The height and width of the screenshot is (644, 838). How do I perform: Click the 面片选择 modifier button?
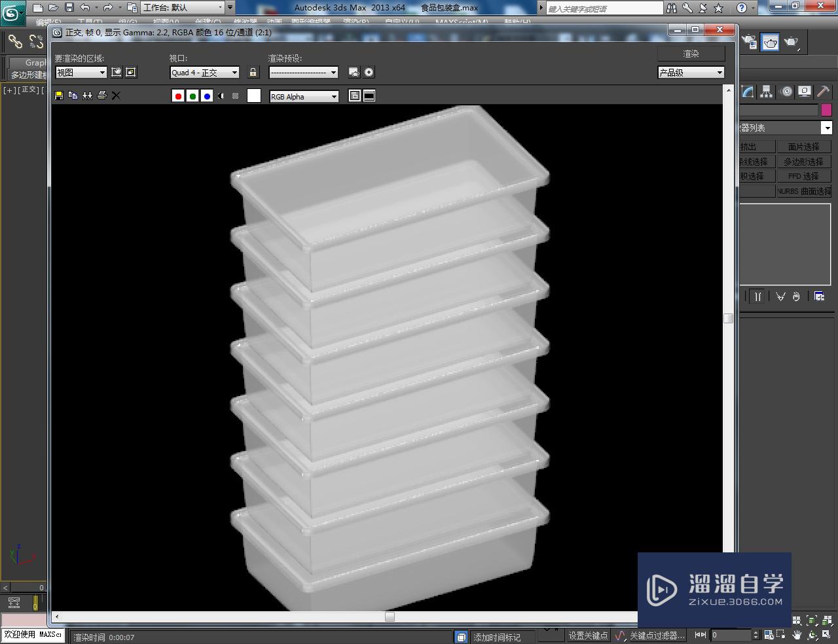(x=803, y=147)
